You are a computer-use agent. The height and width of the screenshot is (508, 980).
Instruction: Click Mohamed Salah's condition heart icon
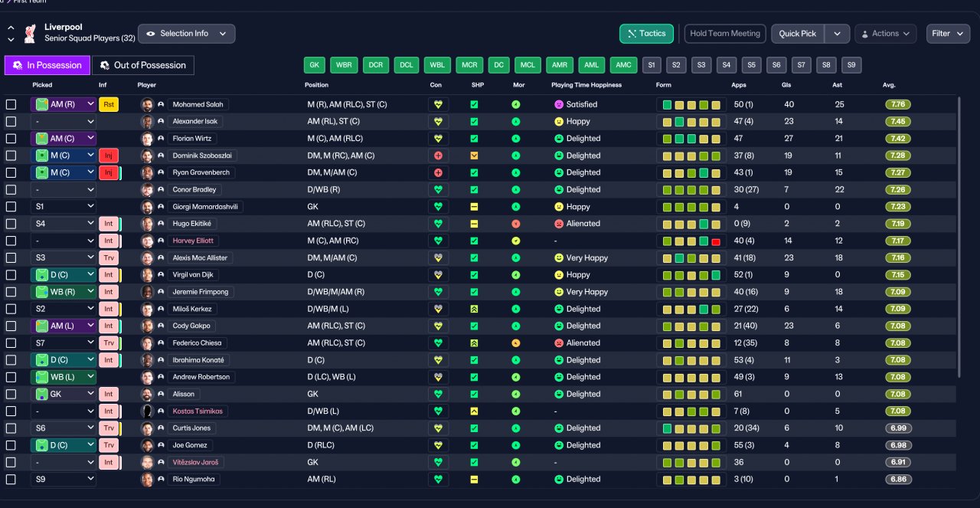pyautogui.click(x=438, y=104)
